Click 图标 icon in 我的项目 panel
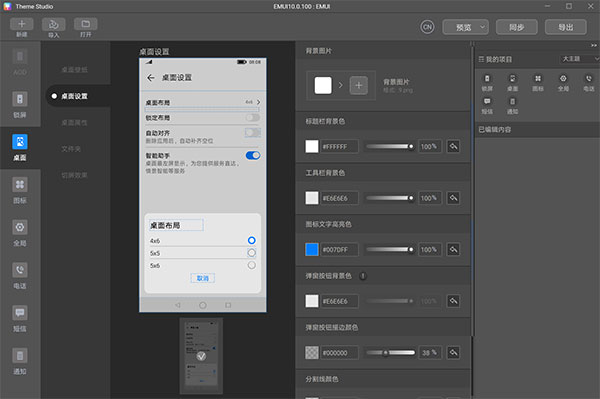Image resolution: width=600 pixels, height=399 pixels. 538,78
